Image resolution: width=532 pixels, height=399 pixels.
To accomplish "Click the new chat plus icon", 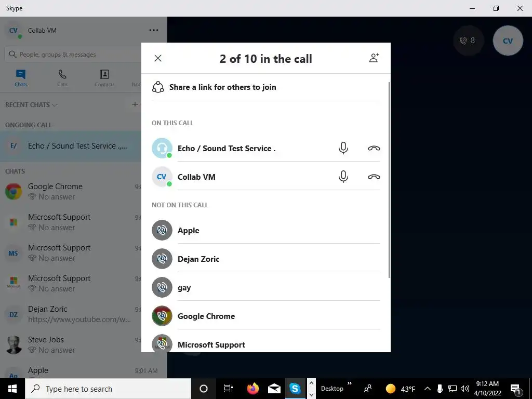I will (x=135, y=104).
